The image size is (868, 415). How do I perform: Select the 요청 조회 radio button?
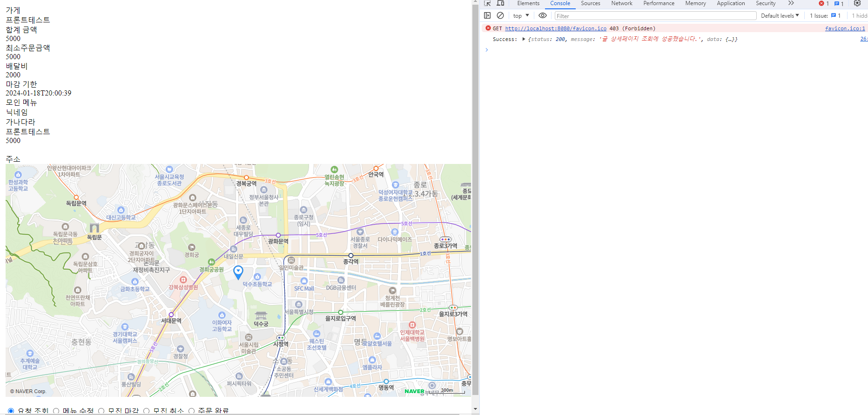tap(11, 411)
